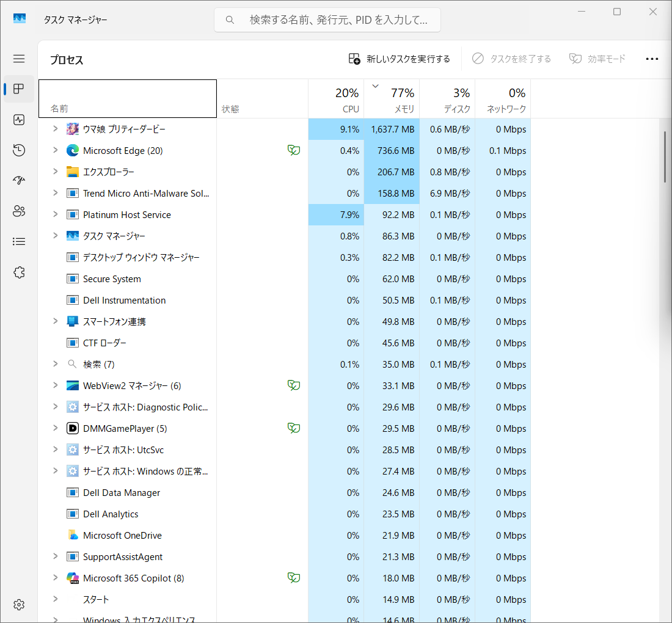Viewport: 672px width, 623px height.
Task: Expand the エクスプローラー process group
Action: [x=55, y=172]
